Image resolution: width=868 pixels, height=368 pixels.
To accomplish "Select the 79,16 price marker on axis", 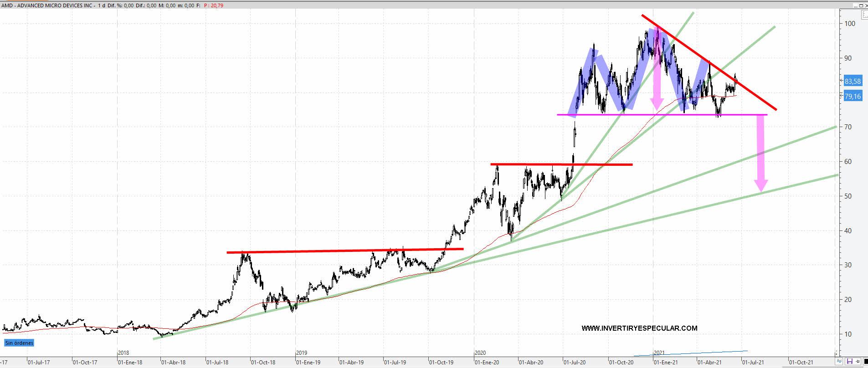I will [853, 97].
